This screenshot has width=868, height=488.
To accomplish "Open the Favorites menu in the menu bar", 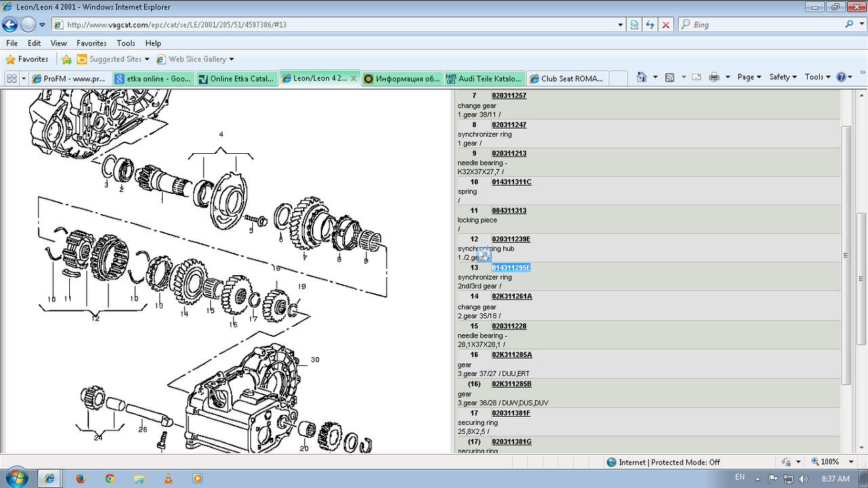I will [92, 43].
